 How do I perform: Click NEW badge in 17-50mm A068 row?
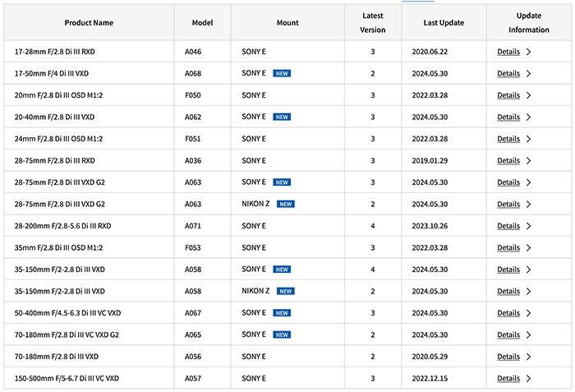pos(282,73)
